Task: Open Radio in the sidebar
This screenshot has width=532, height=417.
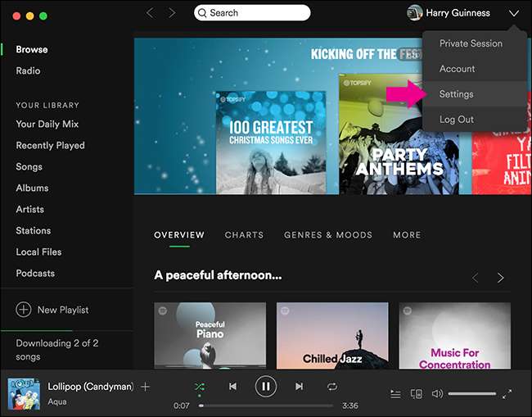Action: 28,71
